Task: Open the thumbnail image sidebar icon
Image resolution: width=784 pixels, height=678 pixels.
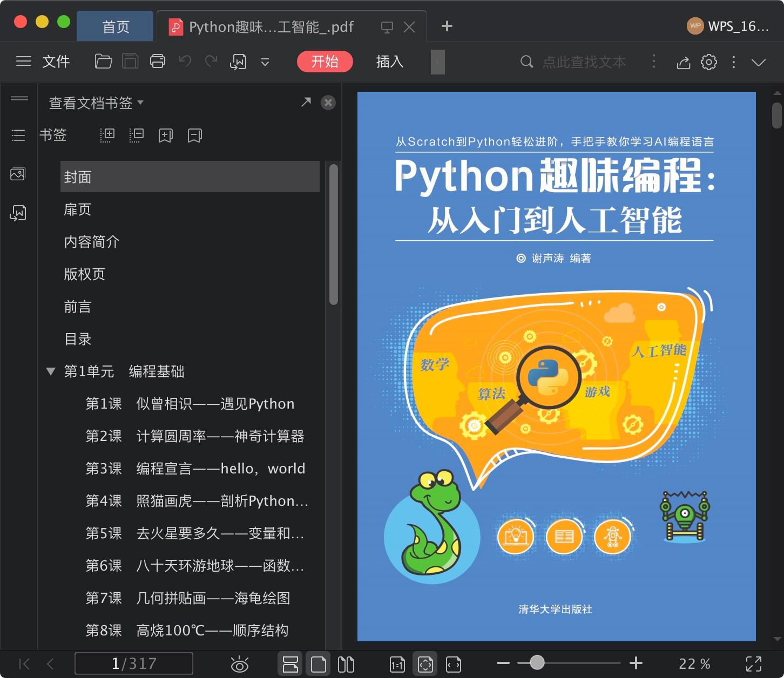Action: click(18, 174)
